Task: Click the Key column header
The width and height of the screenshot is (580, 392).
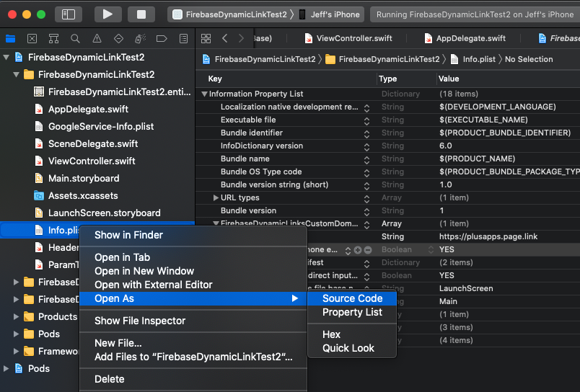Action: click(x=215, y=79)
